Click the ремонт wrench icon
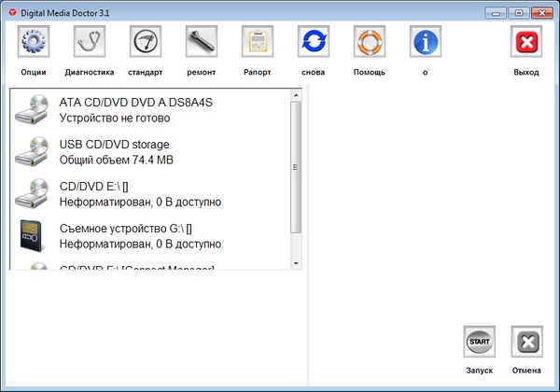The image size is (560, 392). click(202, 43)
